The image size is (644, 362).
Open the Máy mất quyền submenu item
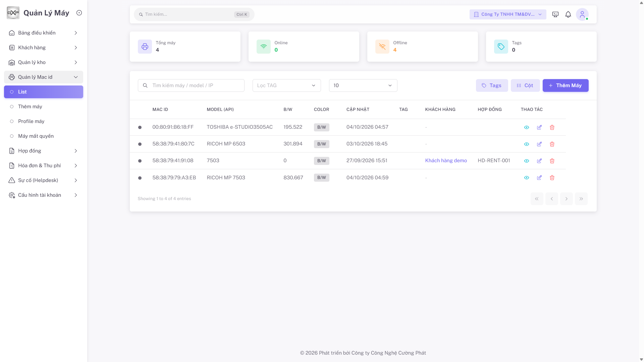[44, 136]
